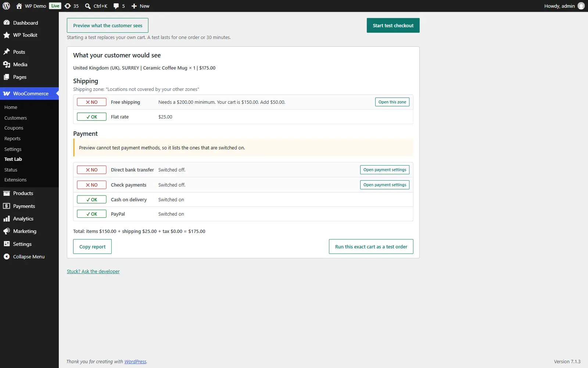This screenshot has width=588, height=368.
Task: Copy the report
Action: point(93,247)
